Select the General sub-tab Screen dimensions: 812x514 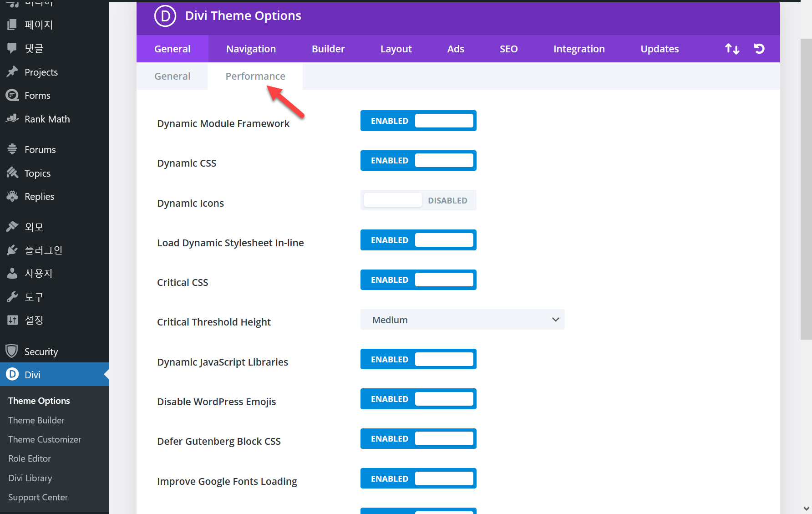pos(172,76)
